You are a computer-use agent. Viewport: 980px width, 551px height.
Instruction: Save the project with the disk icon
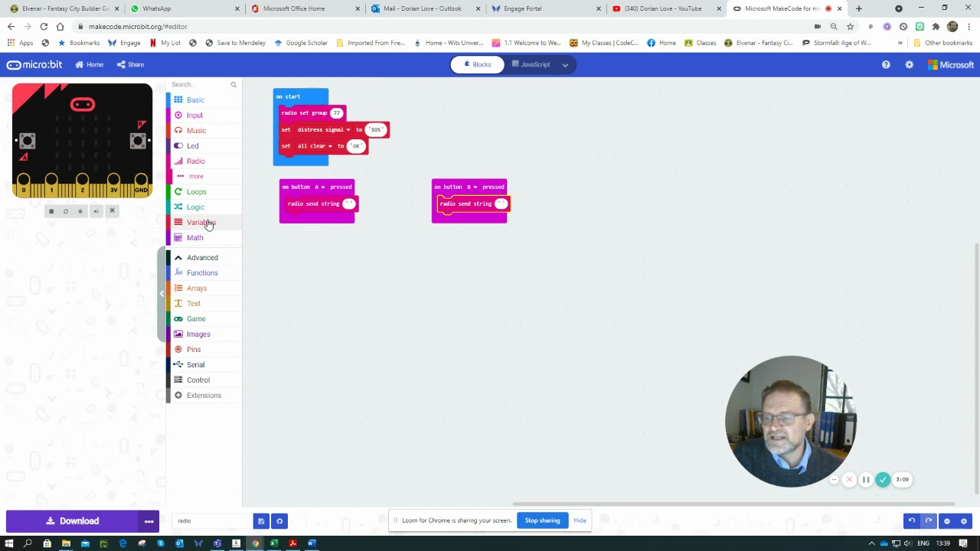pyautogui.click(x=261, y=521)
